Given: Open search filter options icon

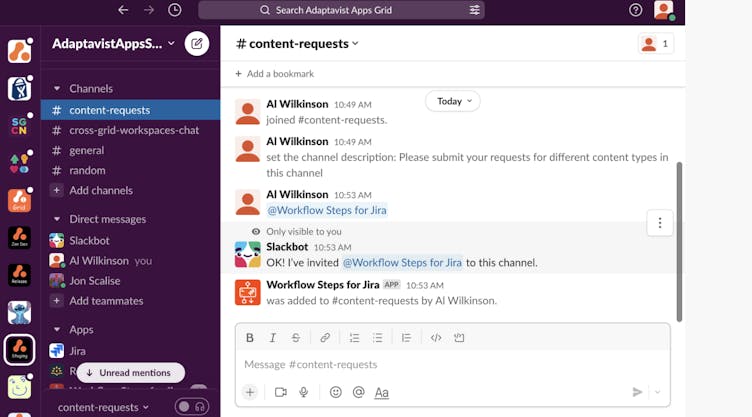Looking at the screenshot, I should pyautogui.click(x=474, y=10).
